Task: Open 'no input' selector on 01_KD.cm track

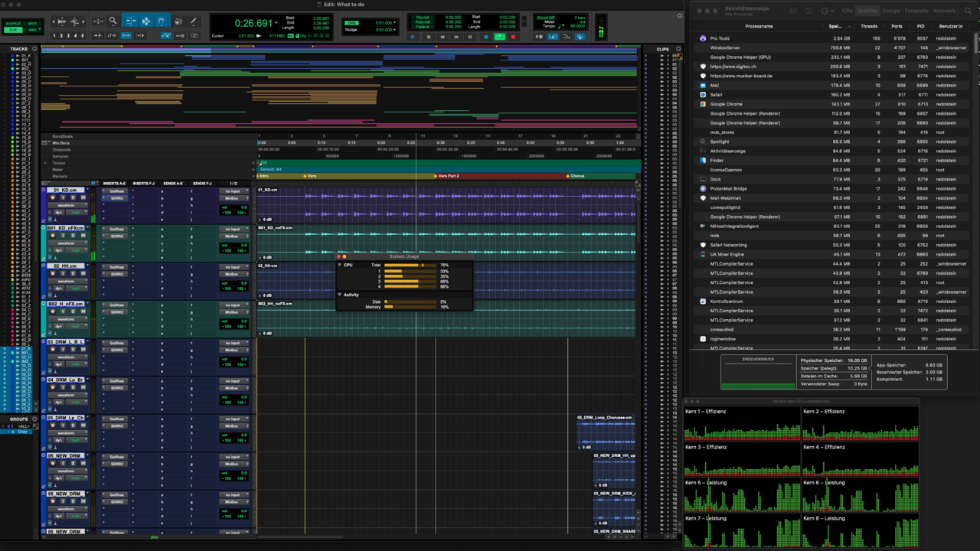Action: click(234, 191)
